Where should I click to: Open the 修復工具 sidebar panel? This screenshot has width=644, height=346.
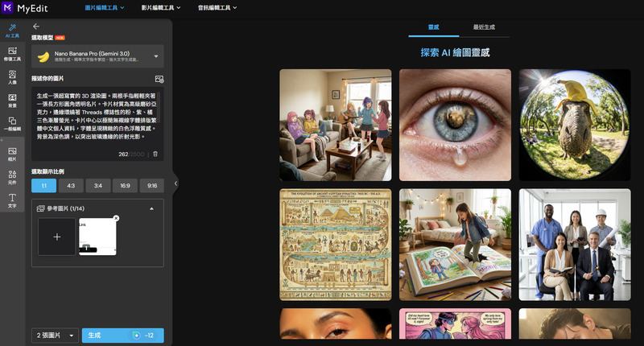(x=12, y=54)
